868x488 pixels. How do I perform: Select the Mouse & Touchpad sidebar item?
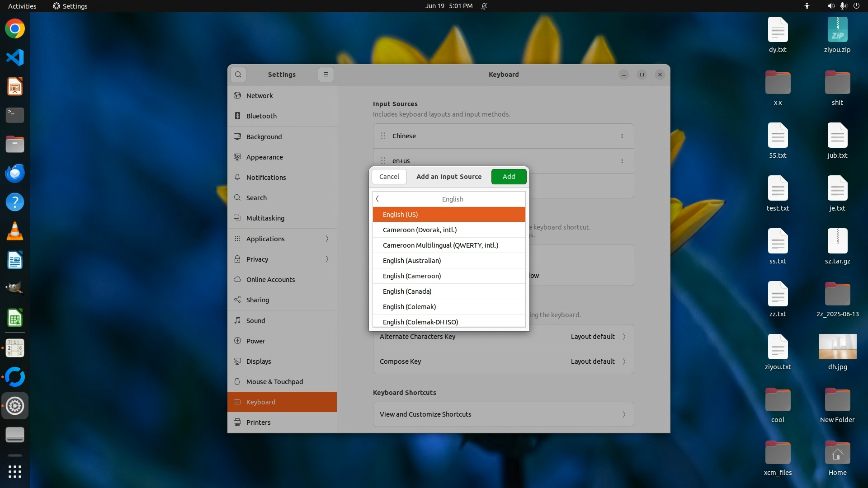tap(274, 382)
